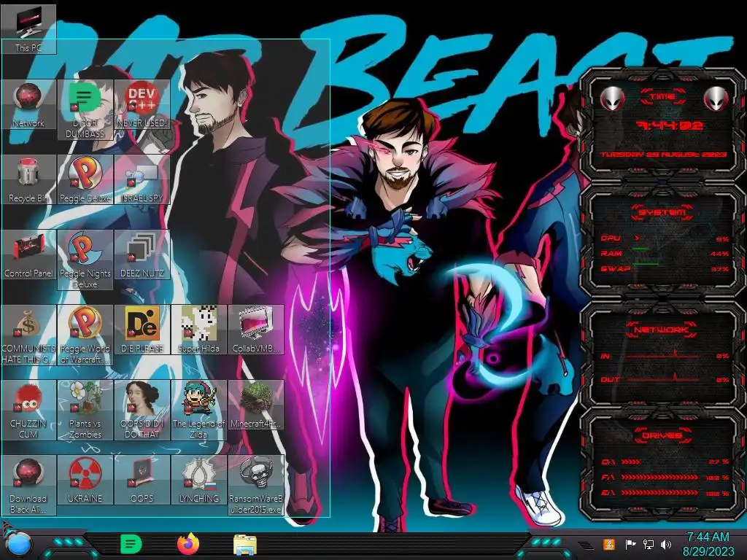Select the portrait icon labeled OOPS DID I DO THAT
This screenshot has width=747, height=560.
coord(142,410)
